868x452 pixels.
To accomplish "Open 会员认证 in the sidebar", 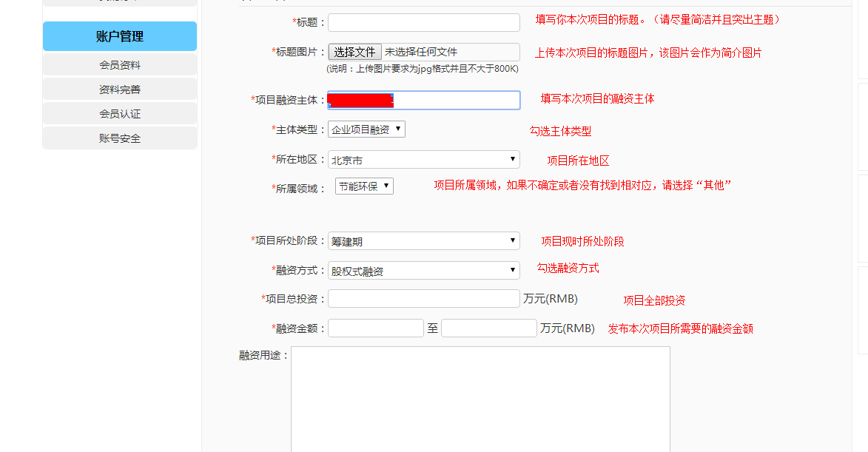I will click(x=120, y=113).
